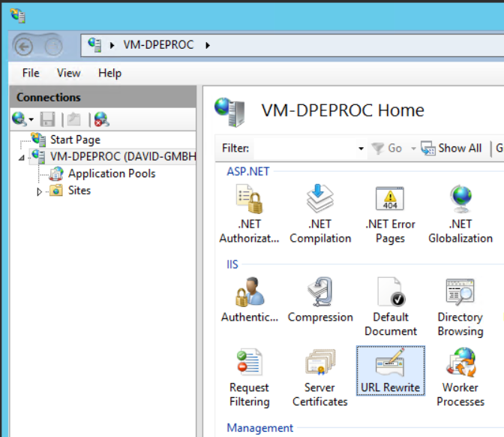Select Application Pools in Connections tree
504x437 pixels.
pyautogui.click(x=111, y=173)
